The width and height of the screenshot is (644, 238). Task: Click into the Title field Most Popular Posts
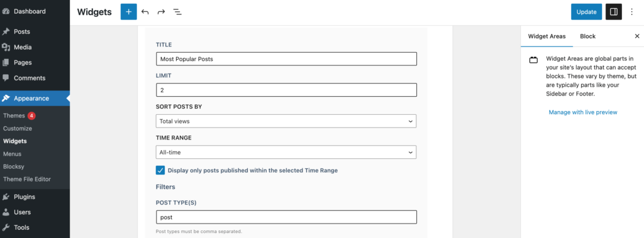286,58
